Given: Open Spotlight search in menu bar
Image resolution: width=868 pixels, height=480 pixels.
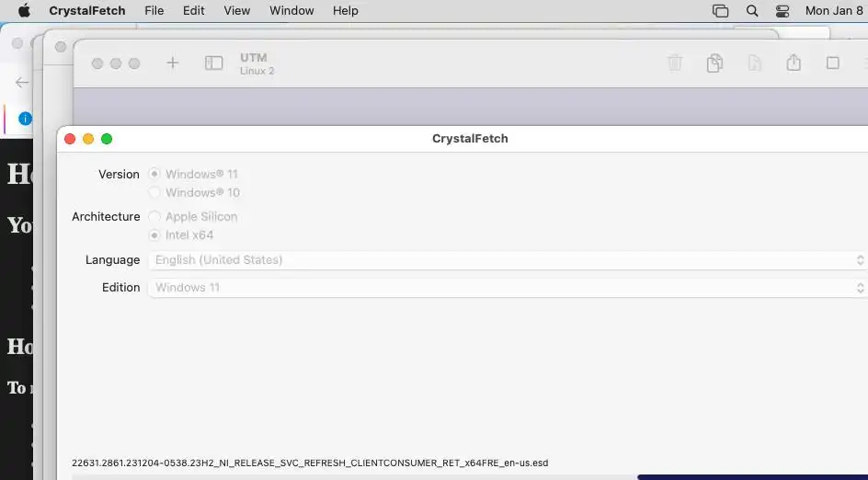Looking at the screenshot, I should tap(752, 10).
